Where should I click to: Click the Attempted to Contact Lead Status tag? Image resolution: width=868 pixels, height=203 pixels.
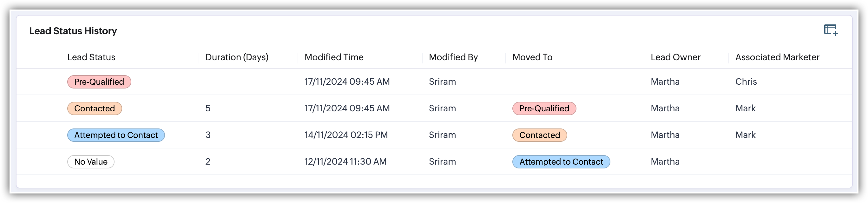116,135
